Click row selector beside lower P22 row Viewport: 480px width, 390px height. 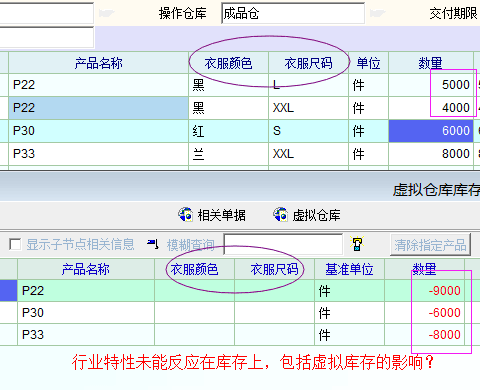pyautogui.click(x=8, y=291)
